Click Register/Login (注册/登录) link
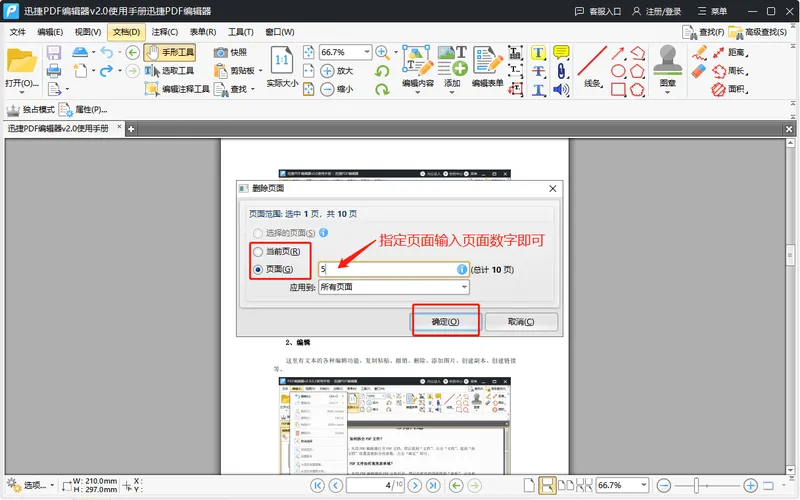800x500 pixels. pyautogui.click(x=657, y=11)
